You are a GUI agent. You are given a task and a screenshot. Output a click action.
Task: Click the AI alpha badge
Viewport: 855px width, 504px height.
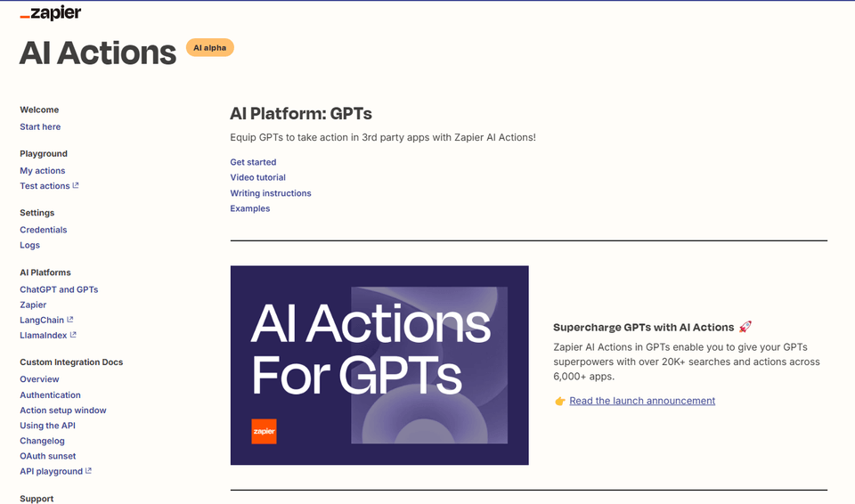pyautogui.click(x=210, y=47)
